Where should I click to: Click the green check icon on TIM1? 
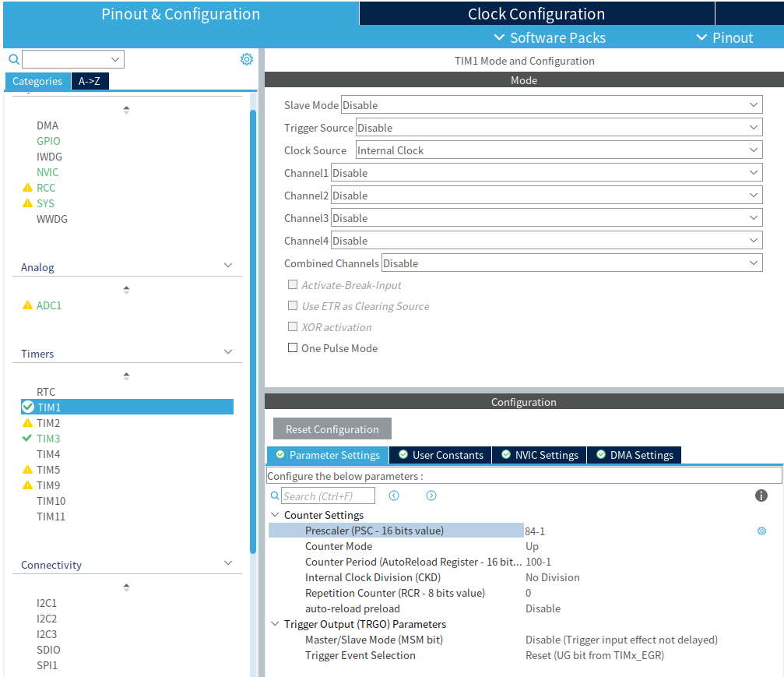(29, 407)
